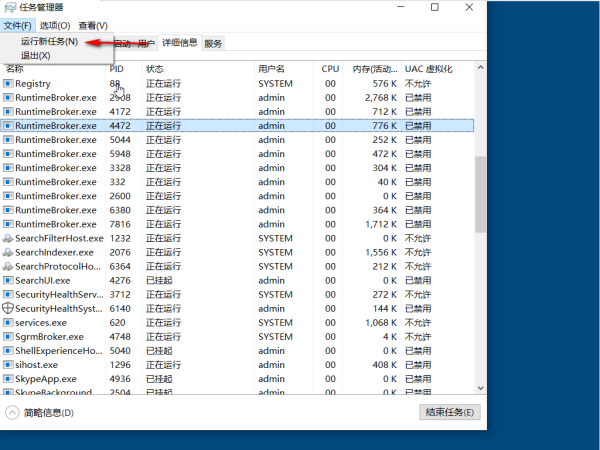This screenshot has width=600, height=450.
Task: Sort processes by the CPU column header
Action: point(330,69)
